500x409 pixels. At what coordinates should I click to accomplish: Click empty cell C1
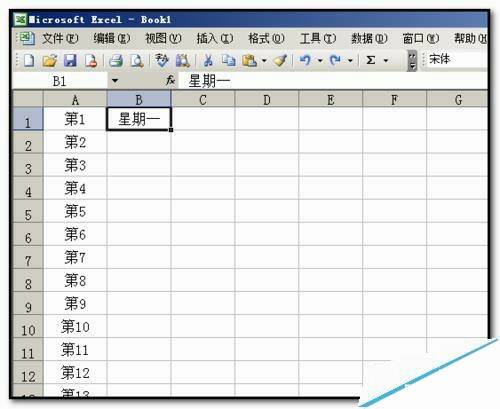[203, 119]
